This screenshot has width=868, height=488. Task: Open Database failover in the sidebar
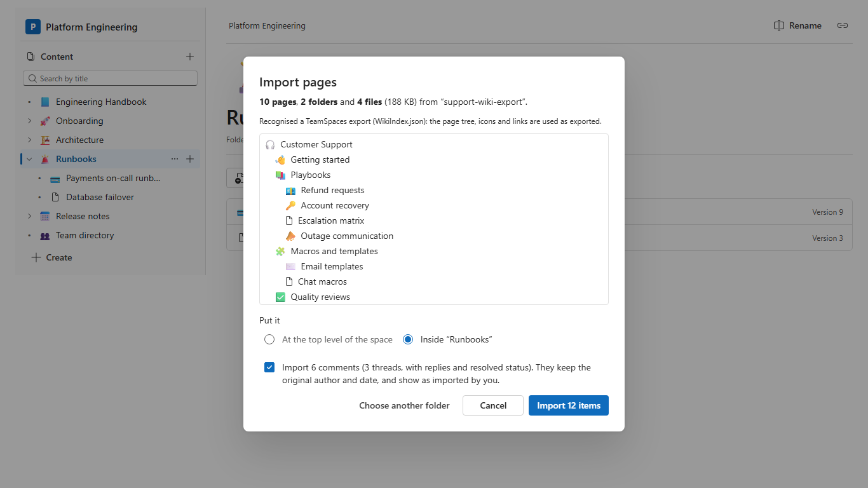coord(100,197)
